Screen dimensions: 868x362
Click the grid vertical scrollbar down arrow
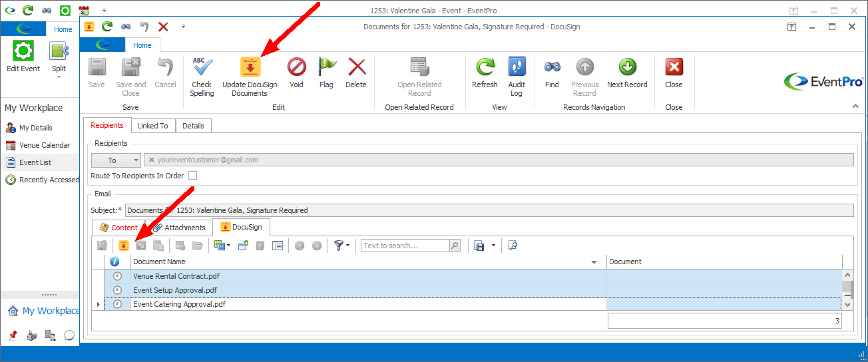pyautogui.click(x=847, y=303)
